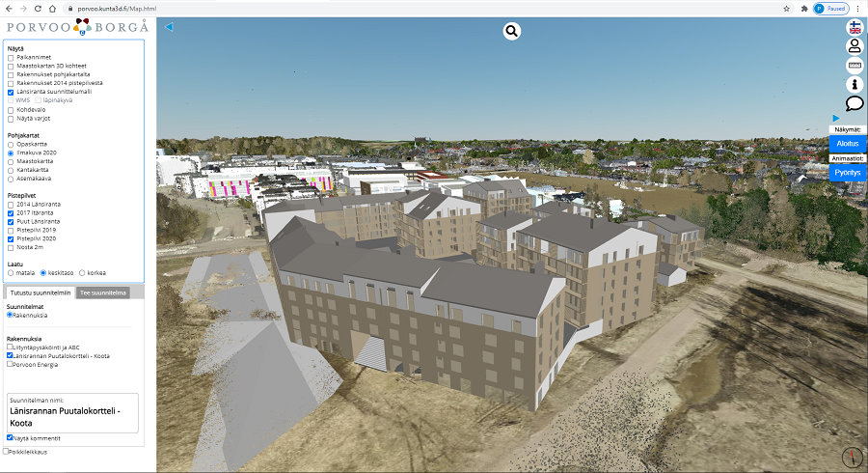Set quality to korkea
868x473 pixels.
[82, 272]
